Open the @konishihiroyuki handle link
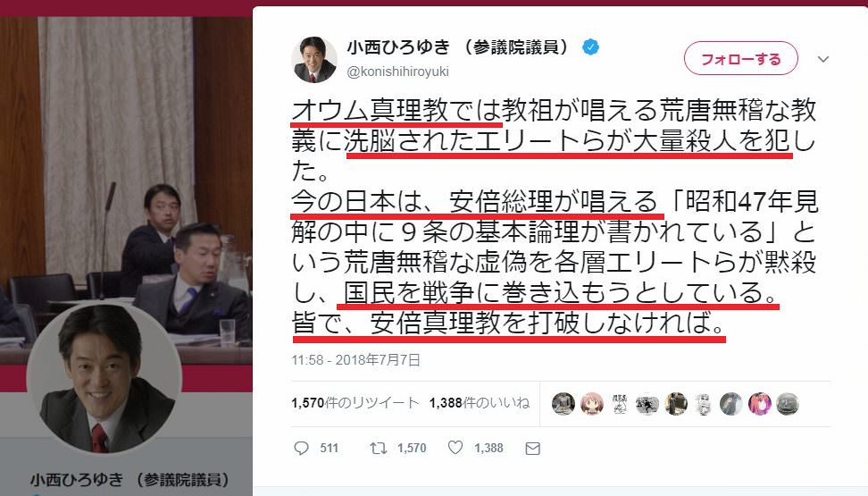 [397, 72]
